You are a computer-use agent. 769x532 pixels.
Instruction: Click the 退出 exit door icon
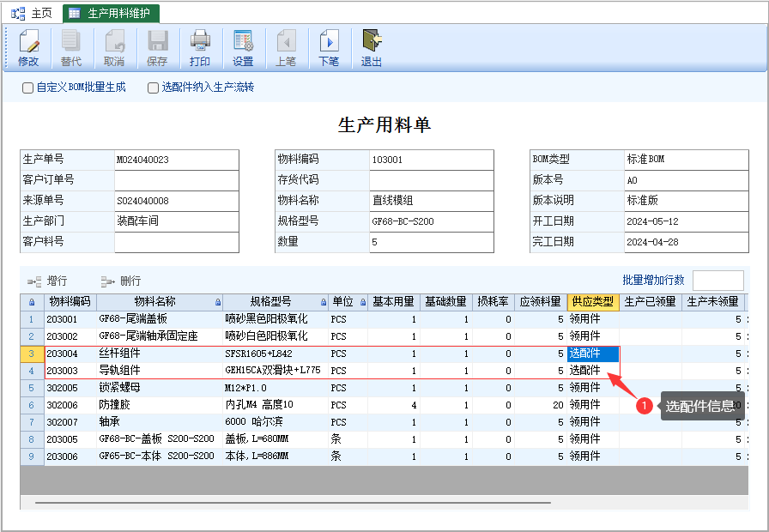coord(372,47)
